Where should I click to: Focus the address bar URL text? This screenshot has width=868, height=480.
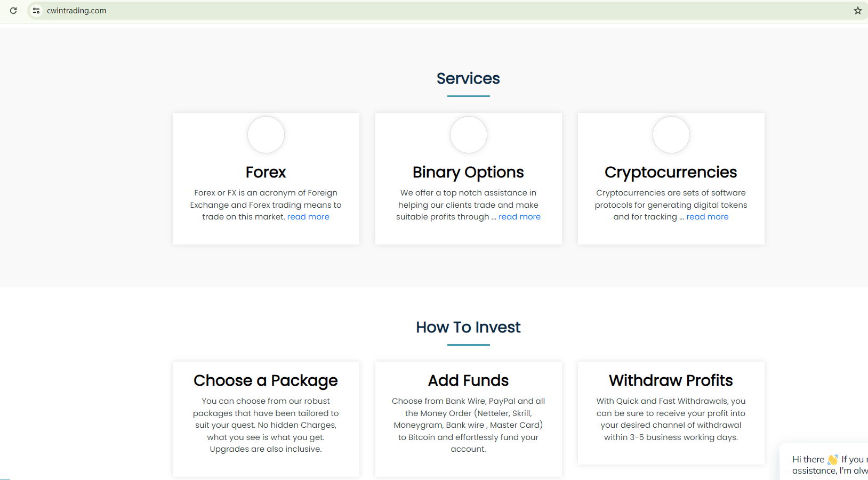click(76, 11)
